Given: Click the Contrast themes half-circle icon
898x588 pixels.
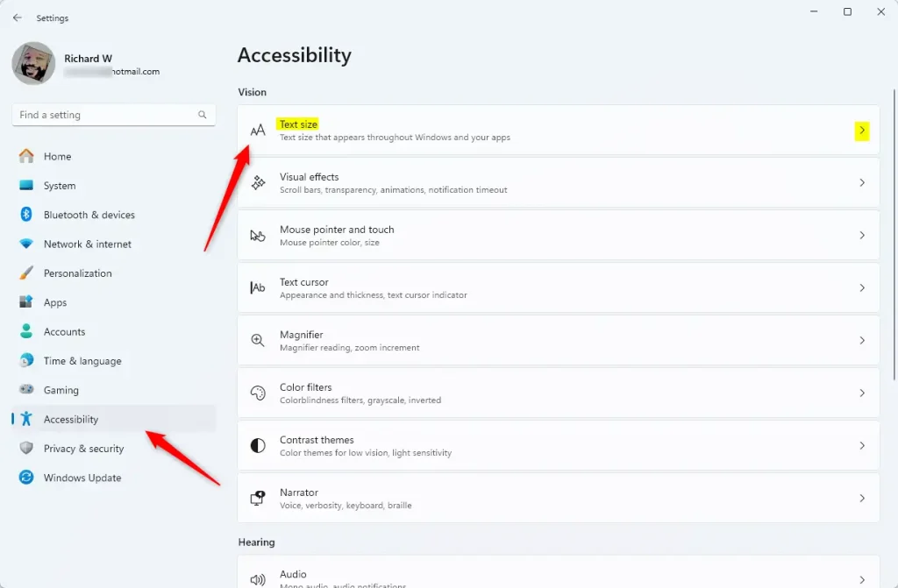Looking at the screenshot, I should pos(258,445).
